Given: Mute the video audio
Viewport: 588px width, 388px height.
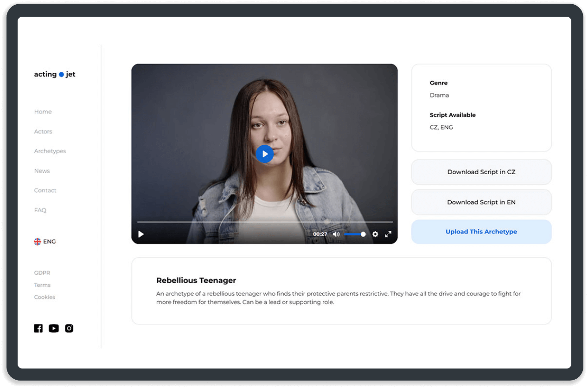Looking at the screenshot, I should pyautogui.click(x=336, y=234).
